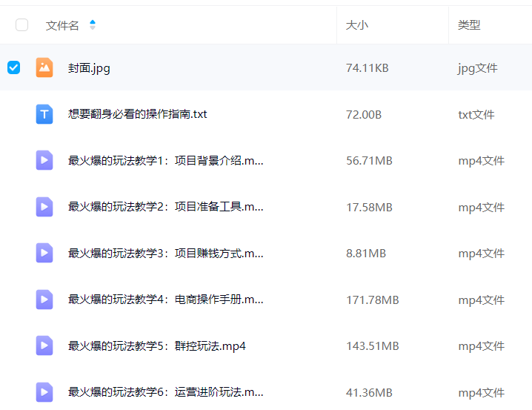Open 最火爆的玩法教学5：群控玩法.mp4
The height and width of the screenshot is (410, 532).
tap(157, 346)
